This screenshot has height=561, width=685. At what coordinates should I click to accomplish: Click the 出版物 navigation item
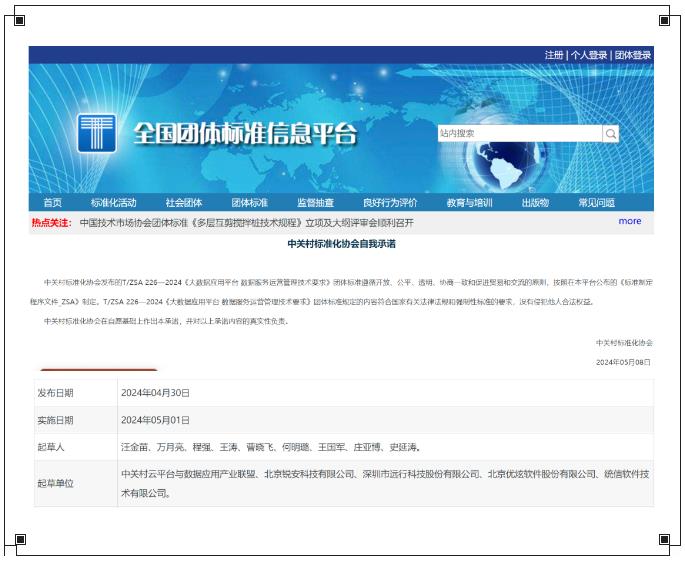(x=535, y=203)
